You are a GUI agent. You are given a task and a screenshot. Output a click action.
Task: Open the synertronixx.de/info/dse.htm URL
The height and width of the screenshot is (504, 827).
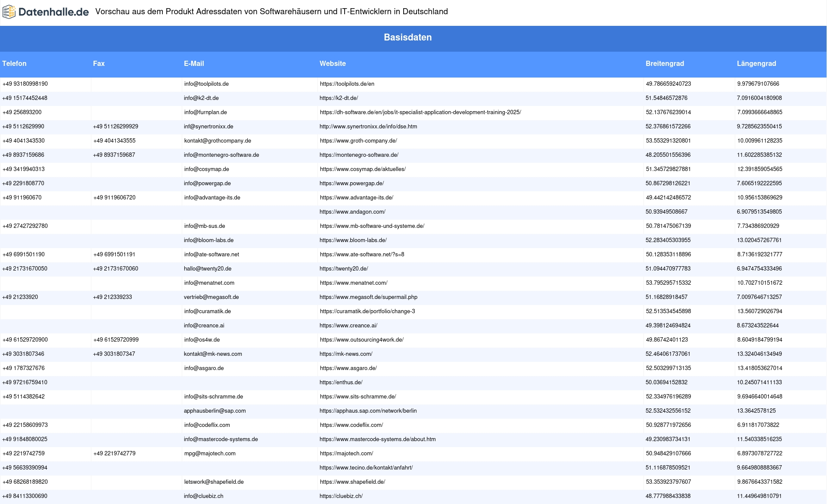368,127
